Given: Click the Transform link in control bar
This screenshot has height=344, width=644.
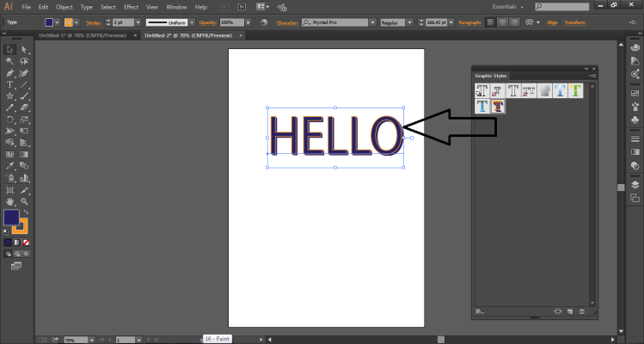Looking at the screenshot, I should click(575, 22).
